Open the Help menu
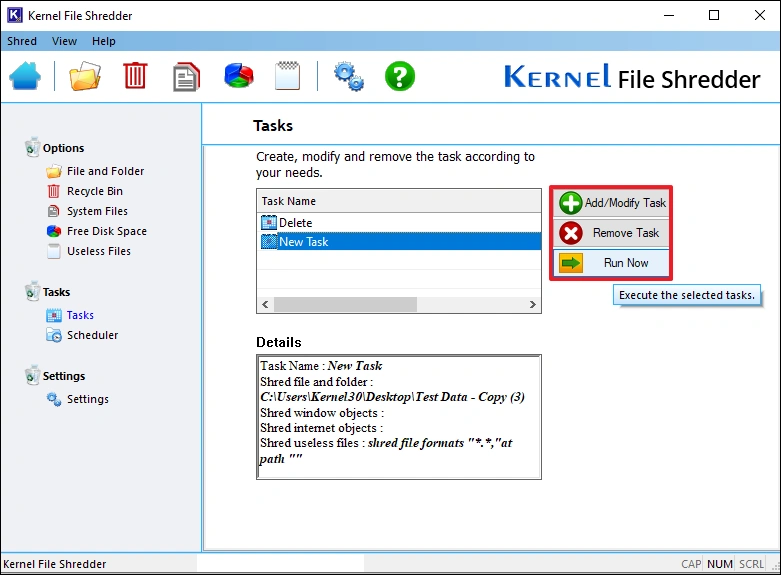Image resolution: width=781 pixels, height=575 pixels. [104, 41]
